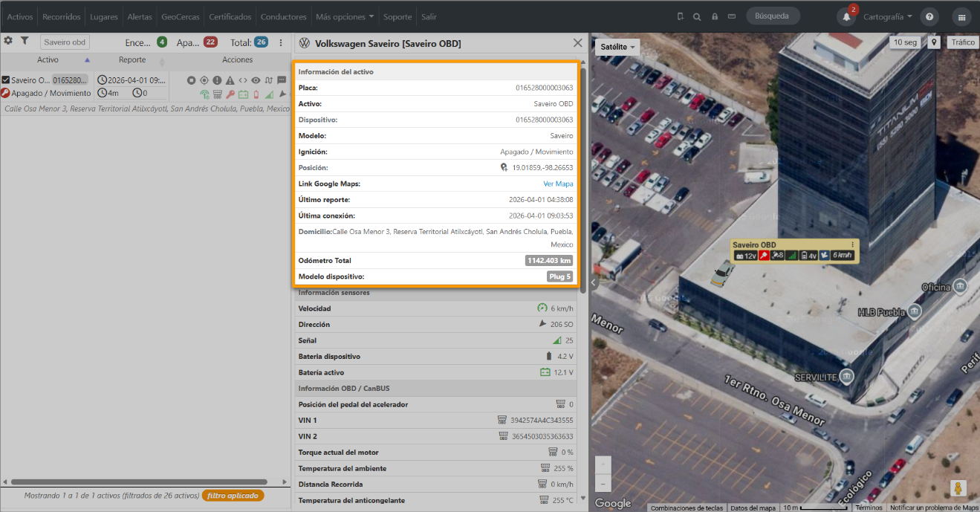Open the notifications bell

pos(846,16)
